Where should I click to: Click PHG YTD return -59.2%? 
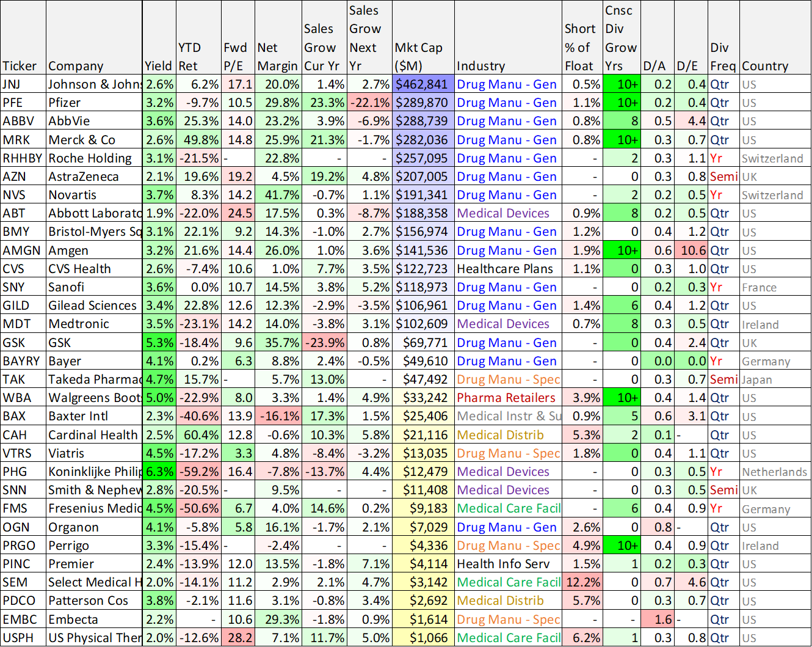(x=199, y=472)
